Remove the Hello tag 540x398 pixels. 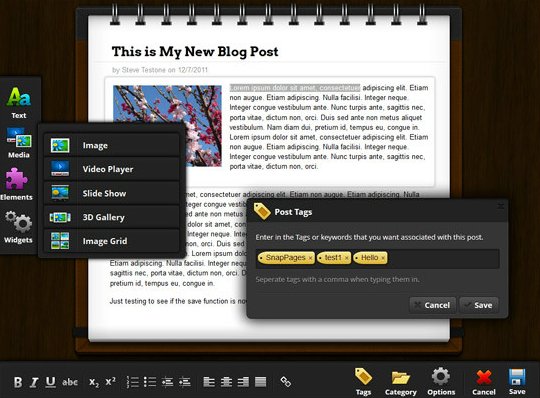(x=383, y=258)
